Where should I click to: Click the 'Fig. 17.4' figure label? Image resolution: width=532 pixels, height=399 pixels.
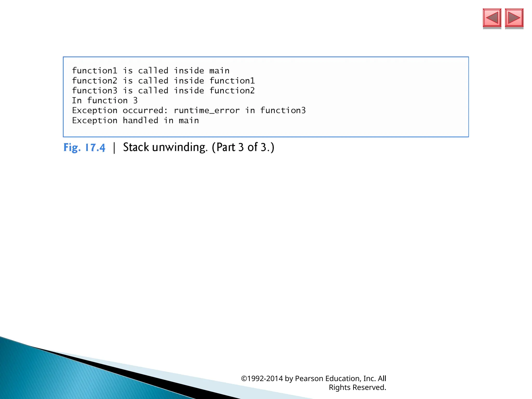pyautogui.click(x=84, y=148)
